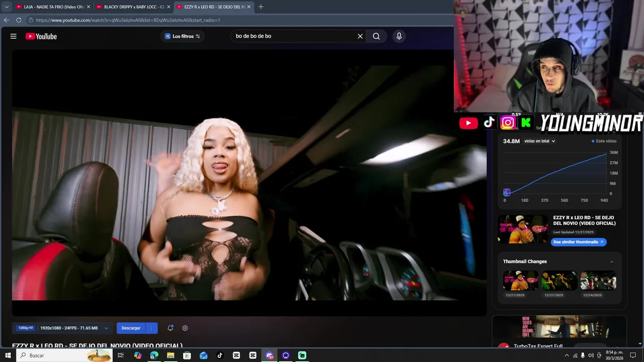644x362 pixels.
Task: Click the Last Updated 12/27/2025 text
Action: tap(573, 232)
